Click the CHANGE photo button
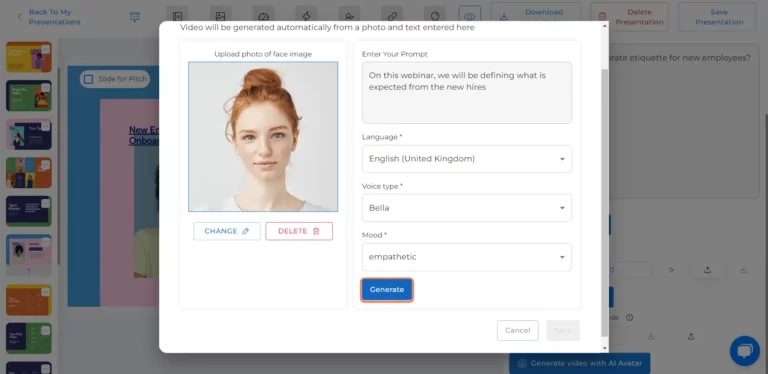768x374 pixels. pos(227,231)
